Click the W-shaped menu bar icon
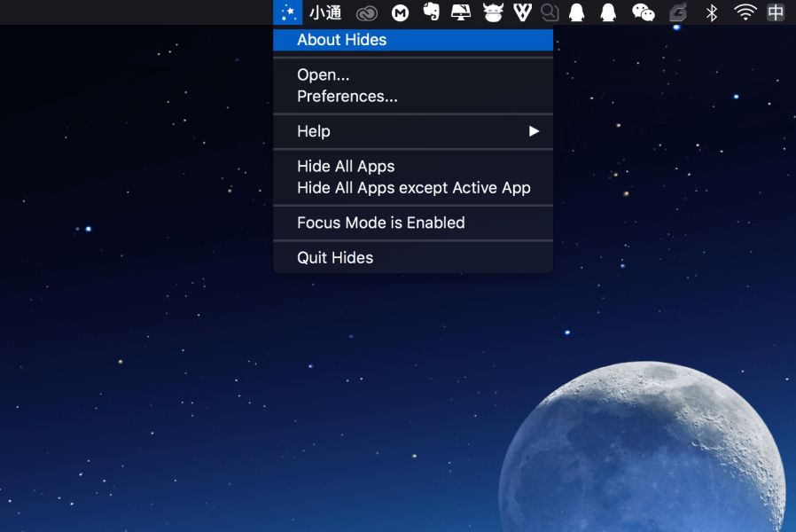796x532 pixels. tap(522, 12)
